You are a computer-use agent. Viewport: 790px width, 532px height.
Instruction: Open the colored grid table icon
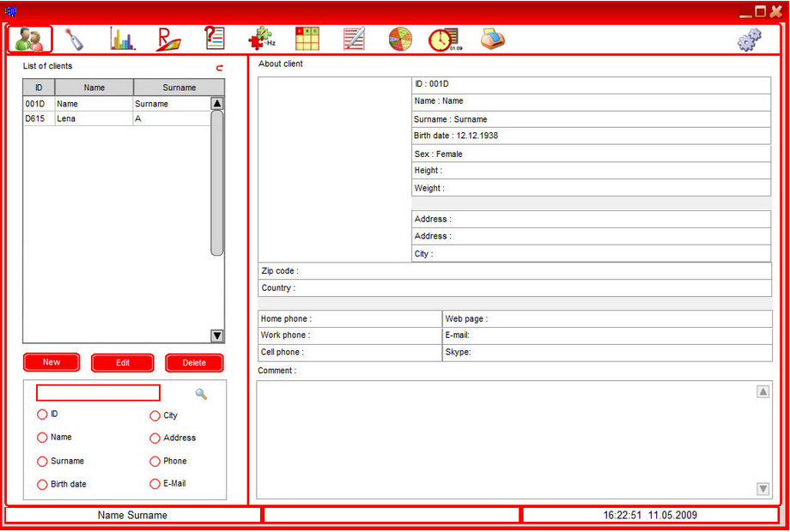click(x=307, y=39)
